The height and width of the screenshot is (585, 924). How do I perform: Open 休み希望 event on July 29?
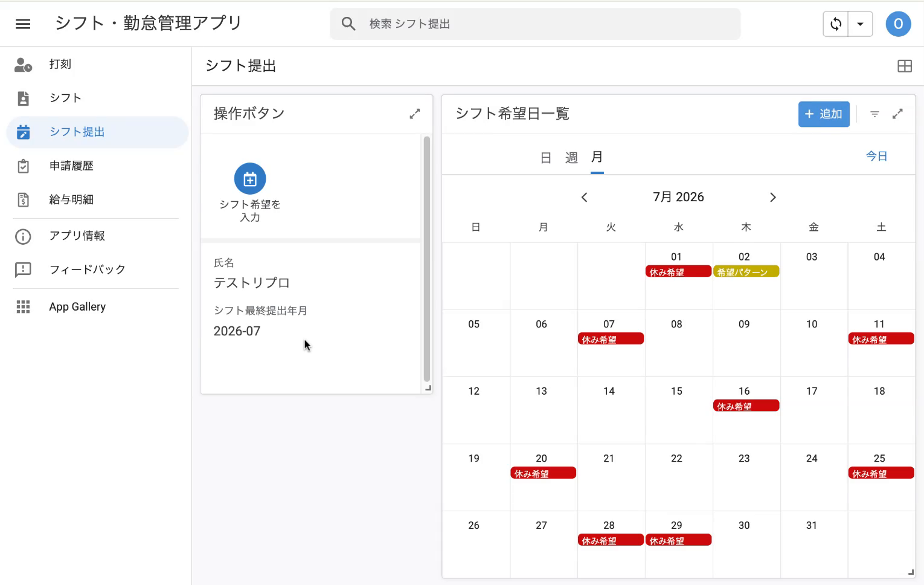tap(678, 540)
